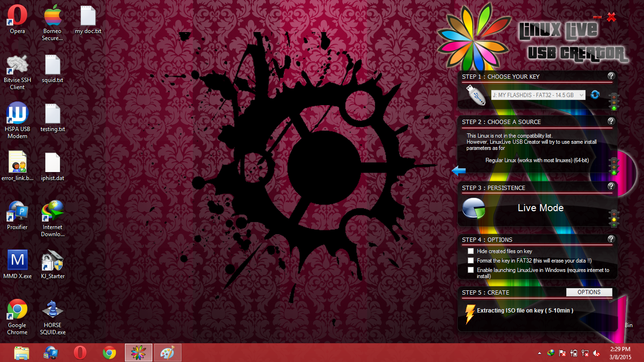Check Format the key in FAT32

tap(471, 260)
